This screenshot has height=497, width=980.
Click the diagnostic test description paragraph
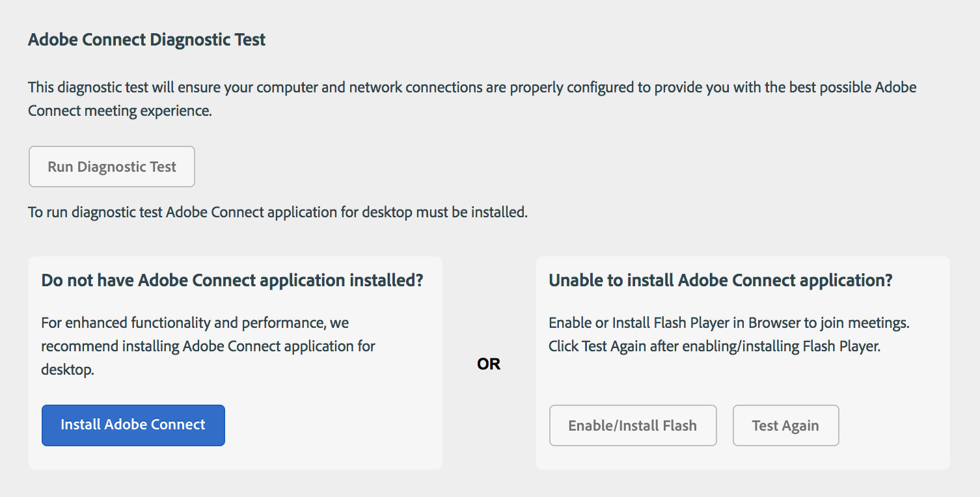point(472,98)
